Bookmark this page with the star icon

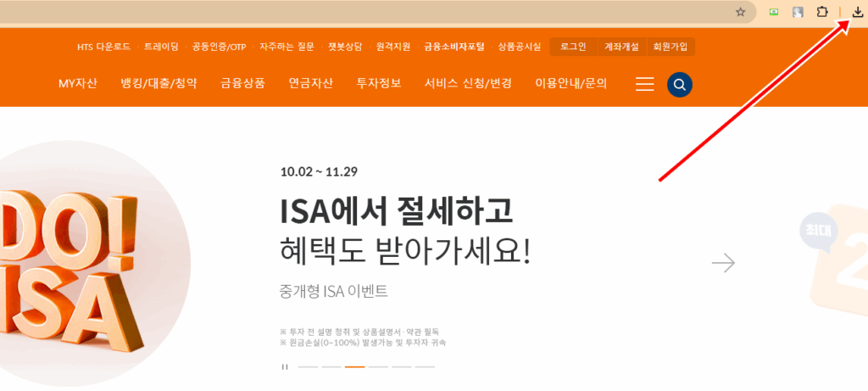740,12
